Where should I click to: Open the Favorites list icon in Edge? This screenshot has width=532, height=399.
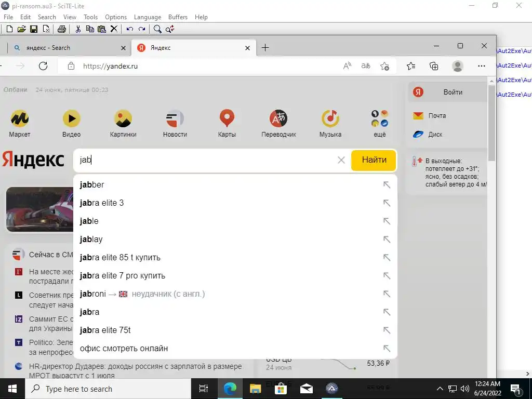411,66
